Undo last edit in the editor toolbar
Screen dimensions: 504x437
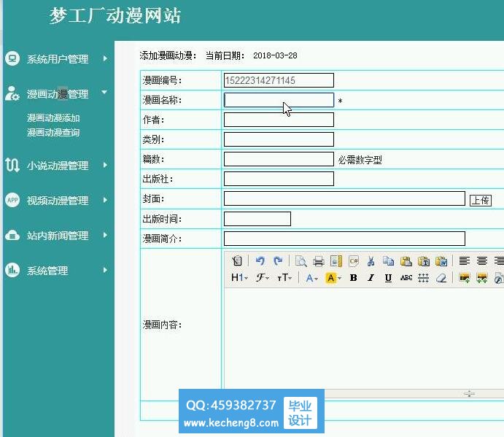260,260
